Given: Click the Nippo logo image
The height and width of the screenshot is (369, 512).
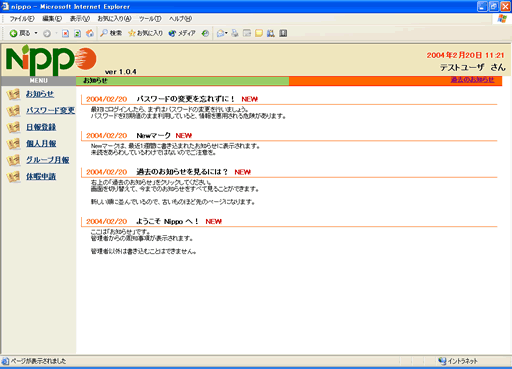Looking at the screenshot, I should pos(51,60).
